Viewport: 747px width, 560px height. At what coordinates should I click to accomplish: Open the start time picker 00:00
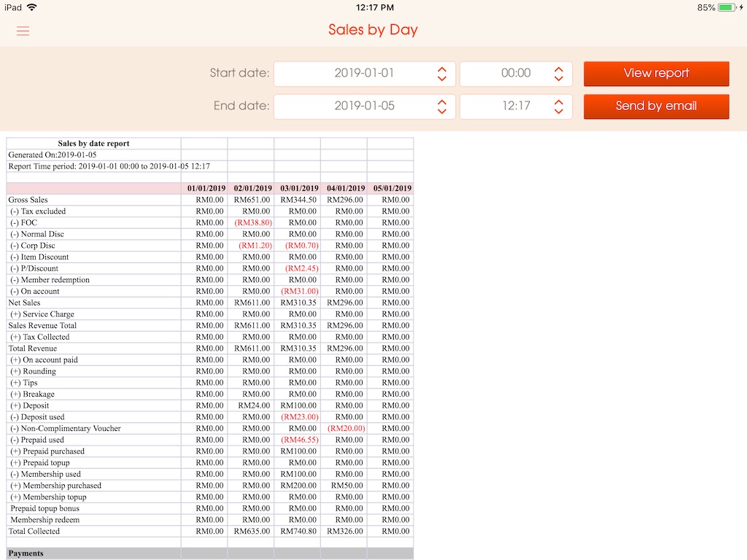(x=516, y=74)
